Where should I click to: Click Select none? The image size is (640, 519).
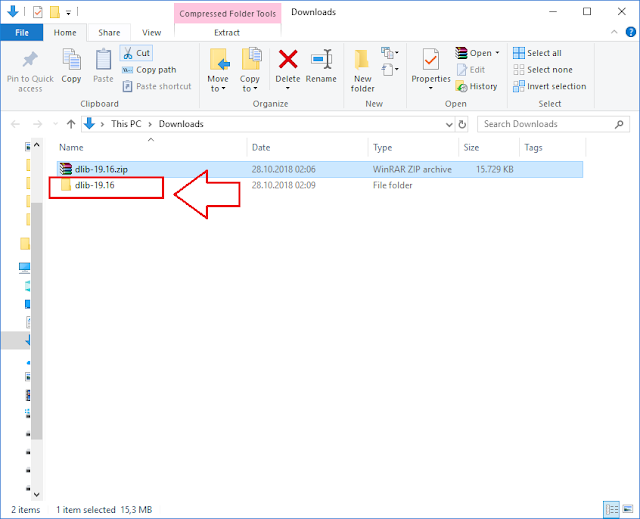tap(543, 70)
